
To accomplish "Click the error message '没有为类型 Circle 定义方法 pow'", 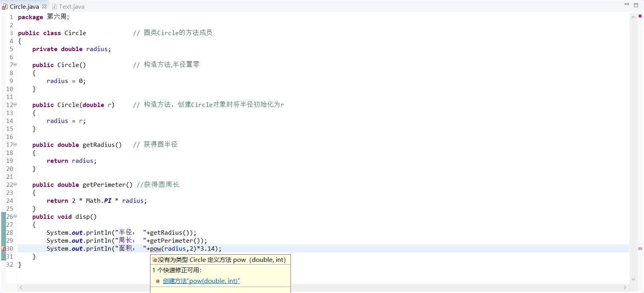I will click(222, 259).
